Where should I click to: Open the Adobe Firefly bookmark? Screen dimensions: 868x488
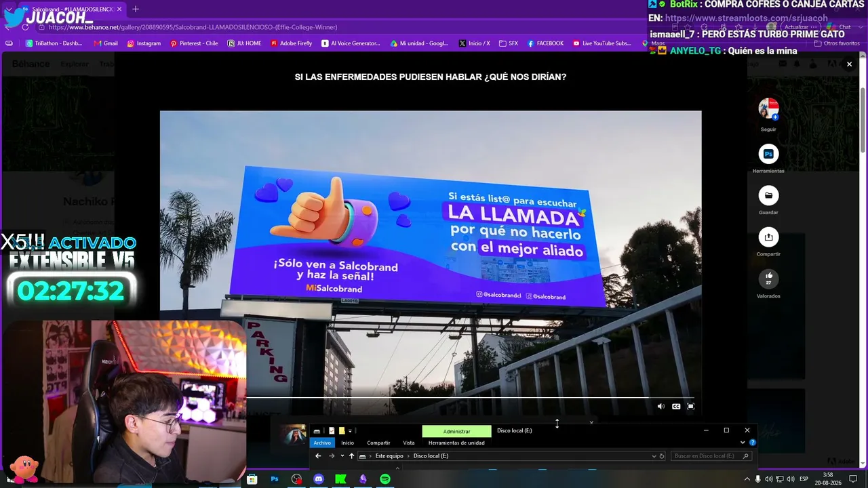click(x=292, y=43)
